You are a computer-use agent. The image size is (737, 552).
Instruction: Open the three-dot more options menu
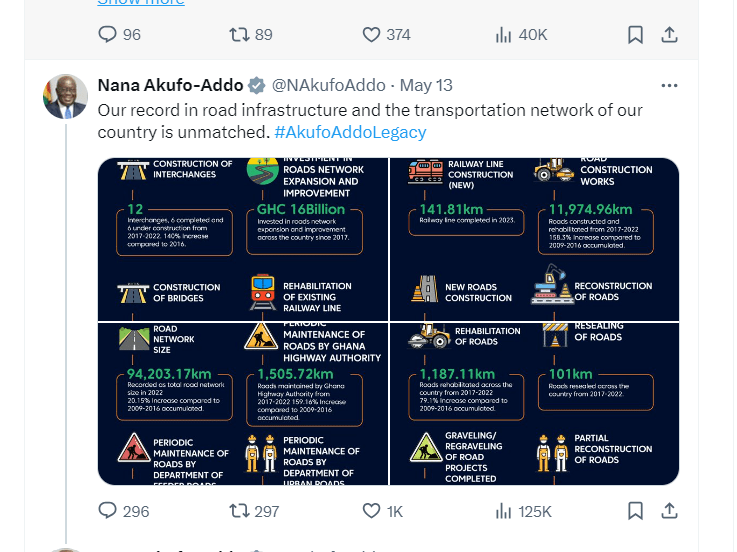pos(669,85)
